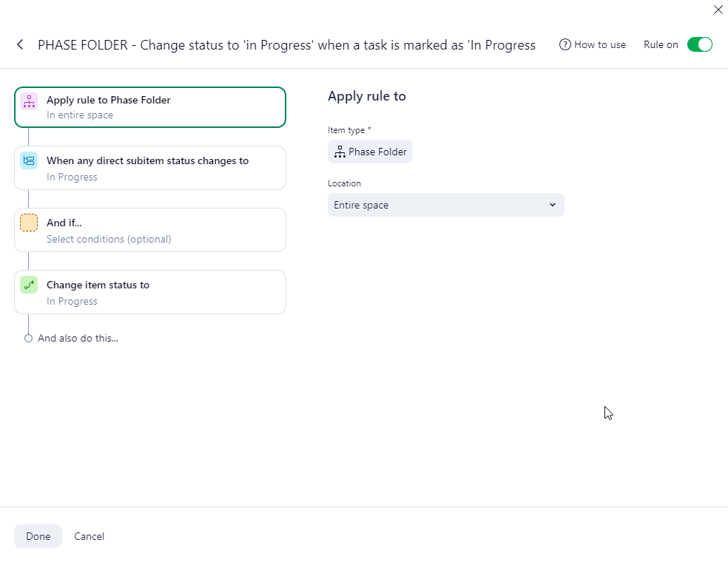Screen dimensions: 728x562
Task: Click the back arrow icon
Action: tap(20, 44)
